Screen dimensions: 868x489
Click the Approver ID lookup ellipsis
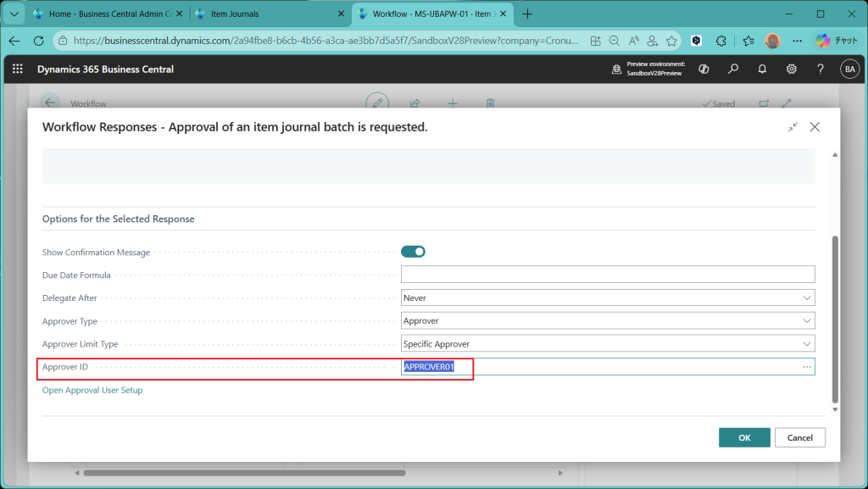click(807, 367)
